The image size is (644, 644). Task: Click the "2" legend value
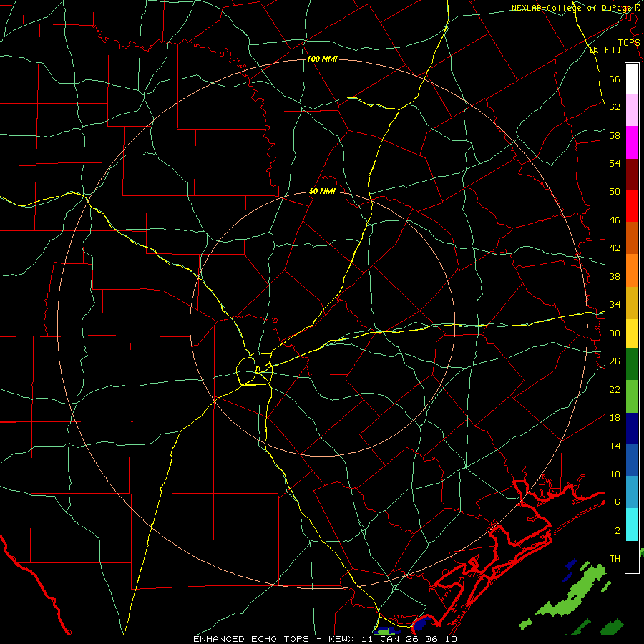tap(618, 531)
